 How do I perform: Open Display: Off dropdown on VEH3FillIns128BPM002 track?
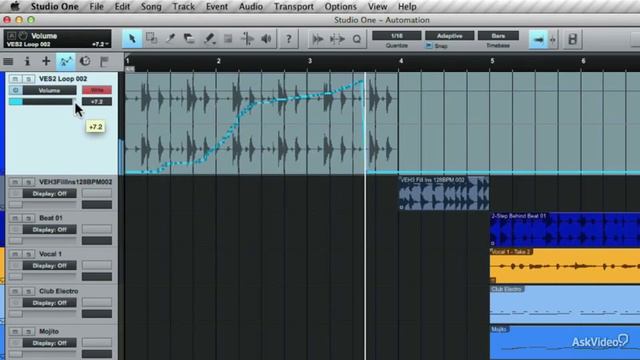coord(49,193)
